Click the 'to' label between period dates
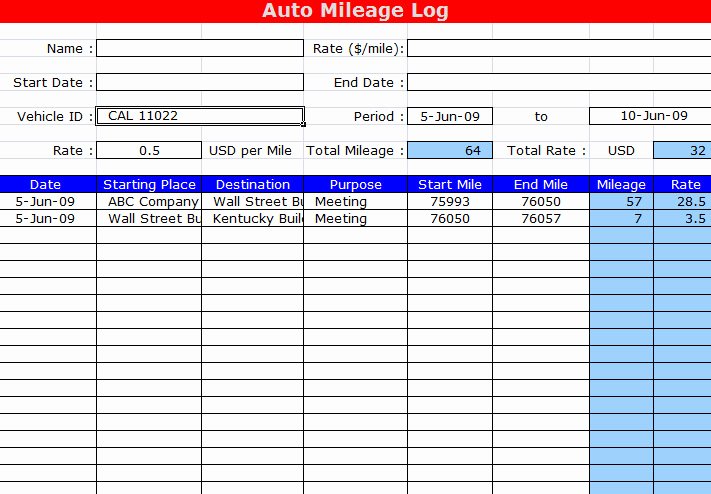 tap(541, 117)
